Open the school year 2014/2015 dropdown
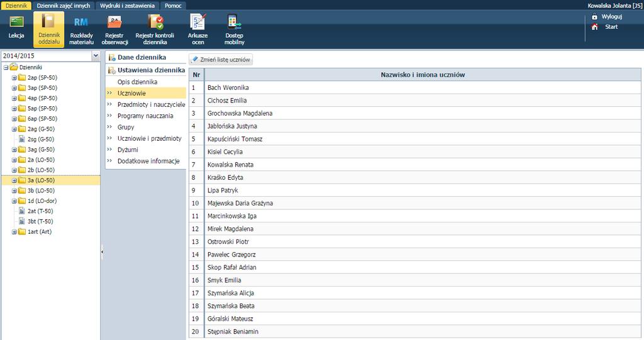The width and height of the screenshot is (644, 340). pos(96,55)
